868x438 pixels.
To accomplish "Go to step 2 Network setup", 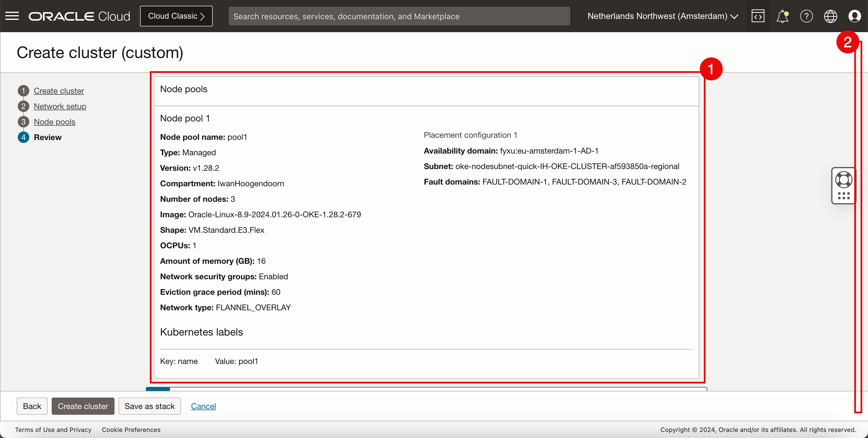I will 60,106.
